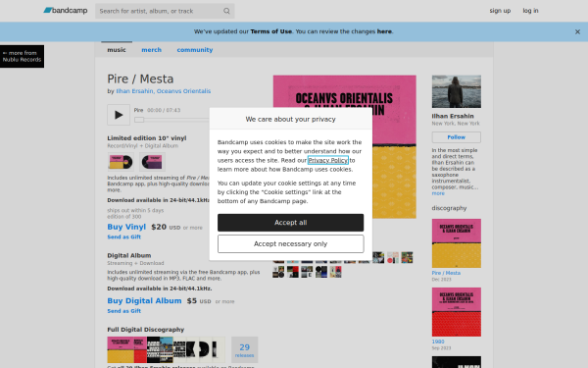The width and height of the screenshot is (588, 368).
Task: Open the last supporter avatar in the bottom row
Action: pyautogui.click(x=335, y=272)
